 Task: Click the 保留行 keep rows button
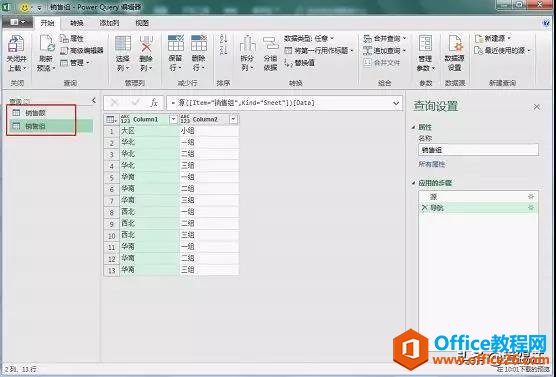[176, 53]
